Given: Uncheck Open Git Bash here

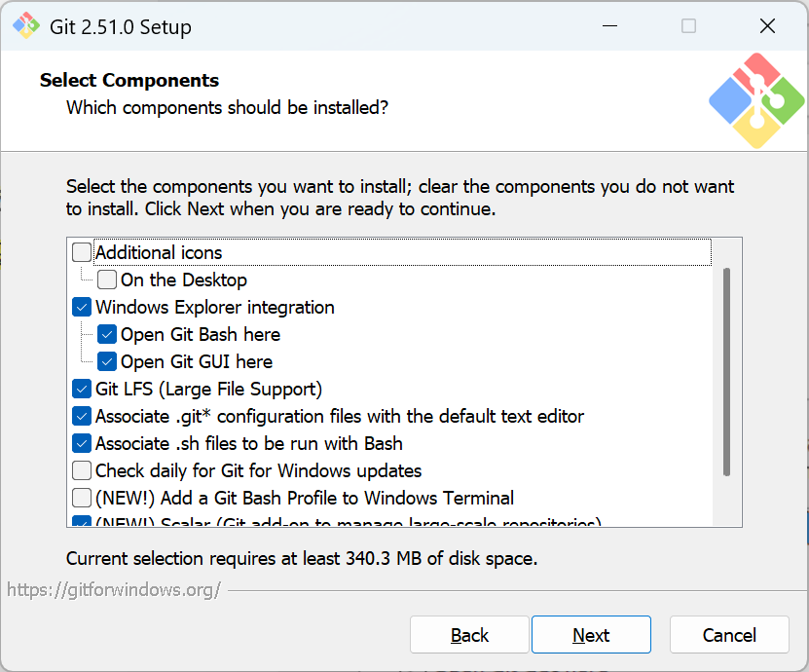Looking at the screenshot, I should tap(107, 334).
